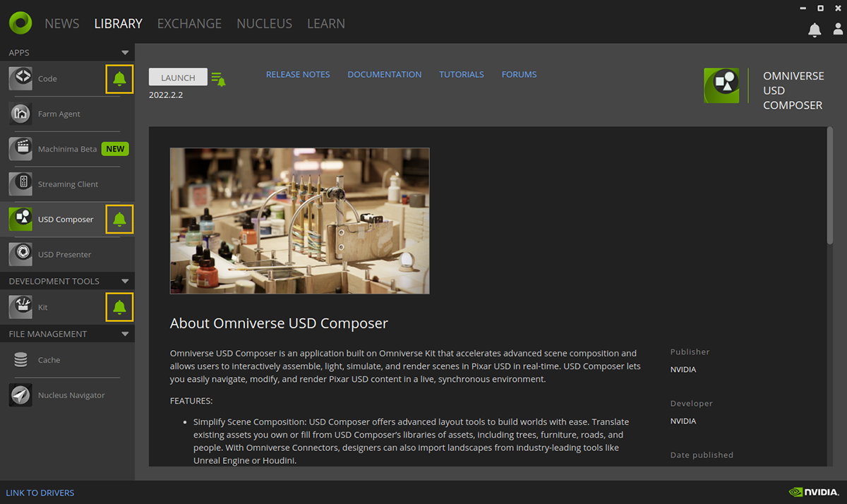Select the Code app icon
Screen dimensions: 847x504
coord(20,78)
